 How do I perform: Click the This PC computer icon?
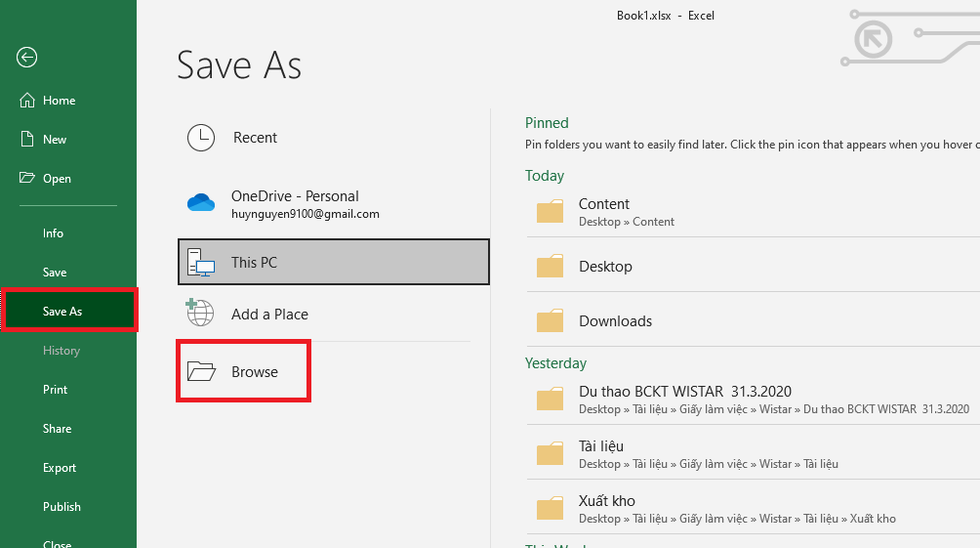click(x=200, y=262)
